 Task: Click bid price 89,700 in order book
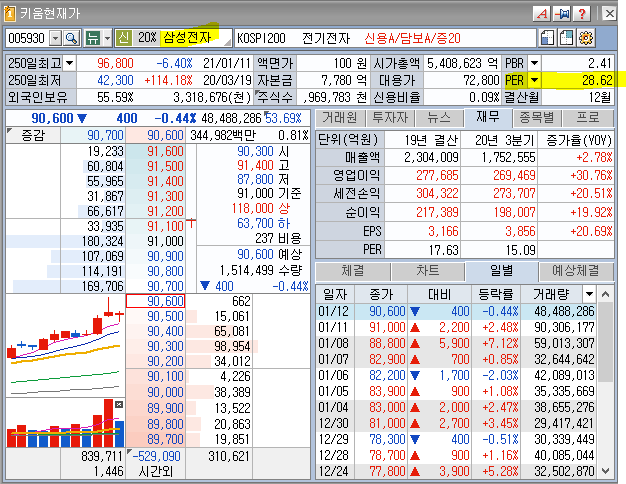point(155,439)
